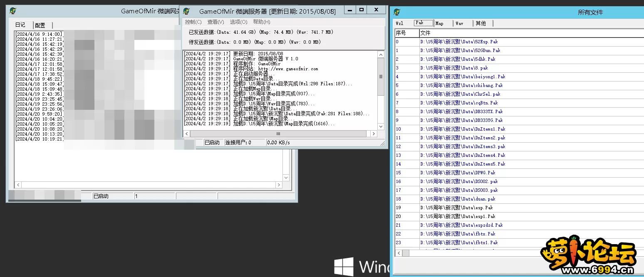Click server log right scroll arrow

(374, 134)
